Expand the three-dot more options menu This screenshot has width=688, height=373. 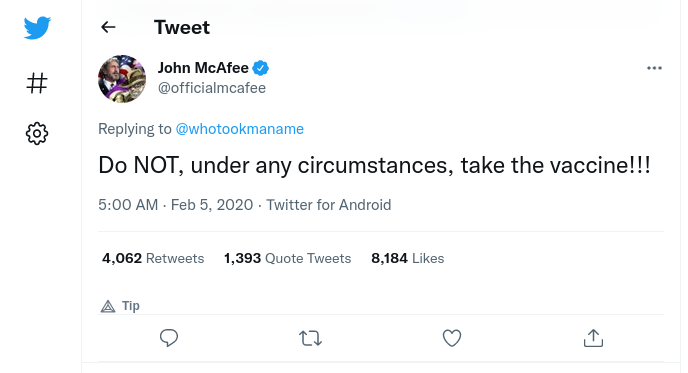[x=654, y=68]
